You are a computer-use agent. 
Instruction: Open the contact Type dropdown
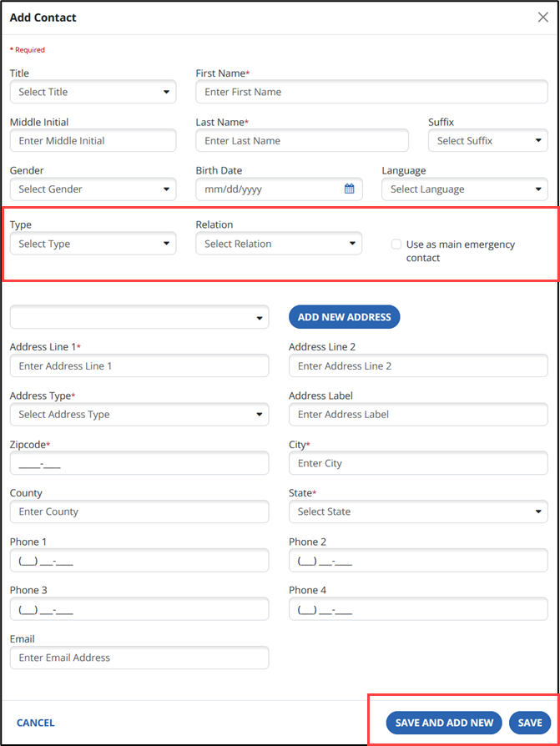pos(93,244)
